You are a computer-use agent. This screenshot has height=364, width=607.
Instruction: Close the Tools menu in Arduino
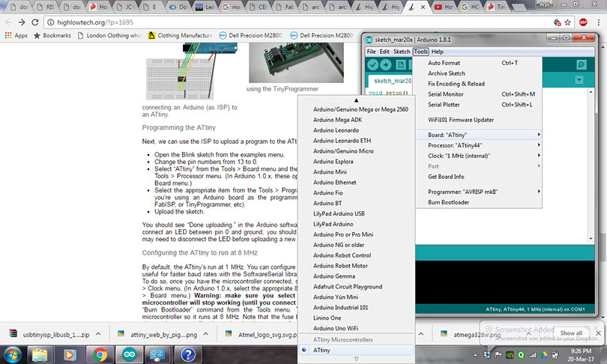pyautogui.click(x=421, y=52)
